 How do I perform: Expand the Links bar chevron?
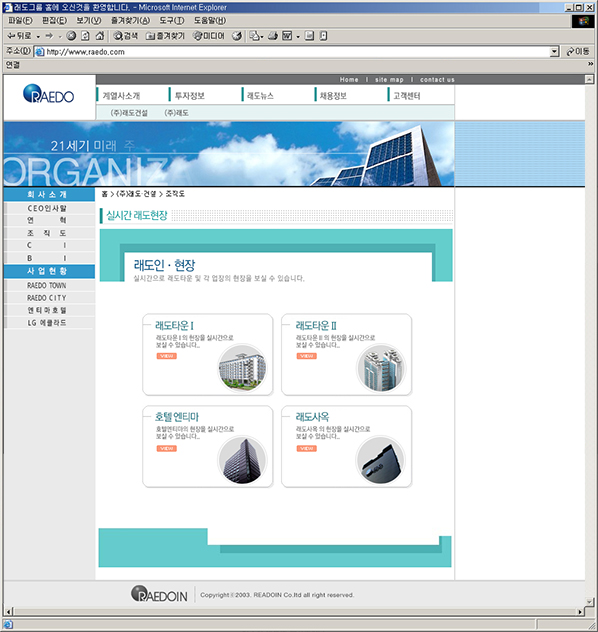[x=590, y=64]
